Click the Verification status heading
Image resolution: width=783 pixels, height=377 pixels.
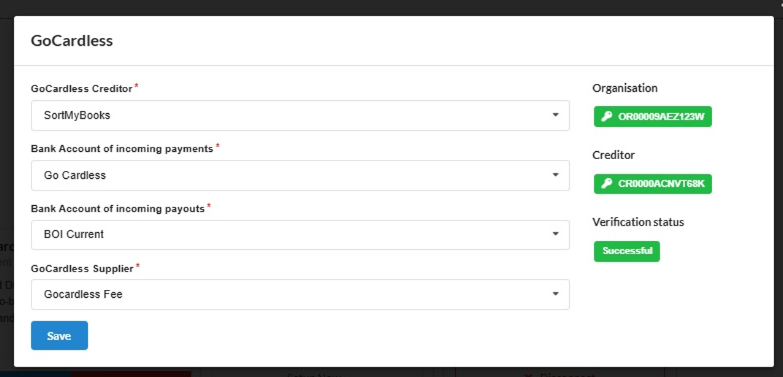pyautogui.click(x=638, y=222)
